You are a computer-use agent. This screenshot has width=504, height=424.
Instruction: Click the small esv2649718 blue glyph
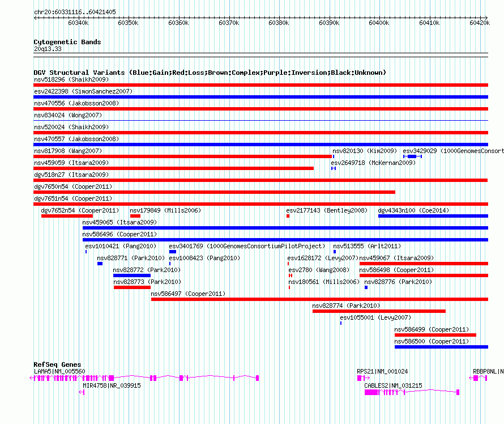pos(334,168)
